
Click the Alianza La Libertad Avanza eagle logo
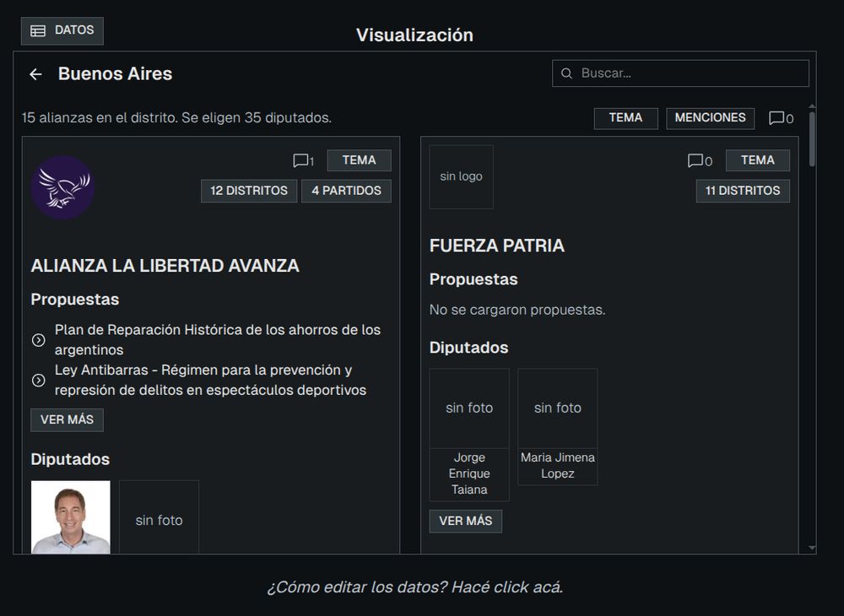(x=62, y=186)
